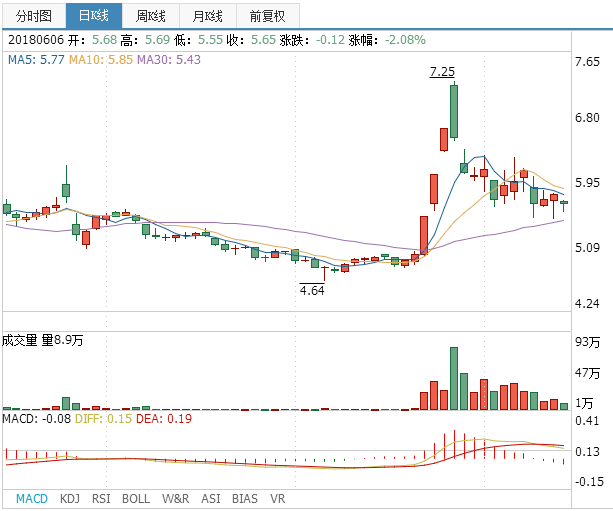Switch to the 分时图 tab
This screenshot has height=511, width=613.
pyautogui.click(x=34, y=16)
